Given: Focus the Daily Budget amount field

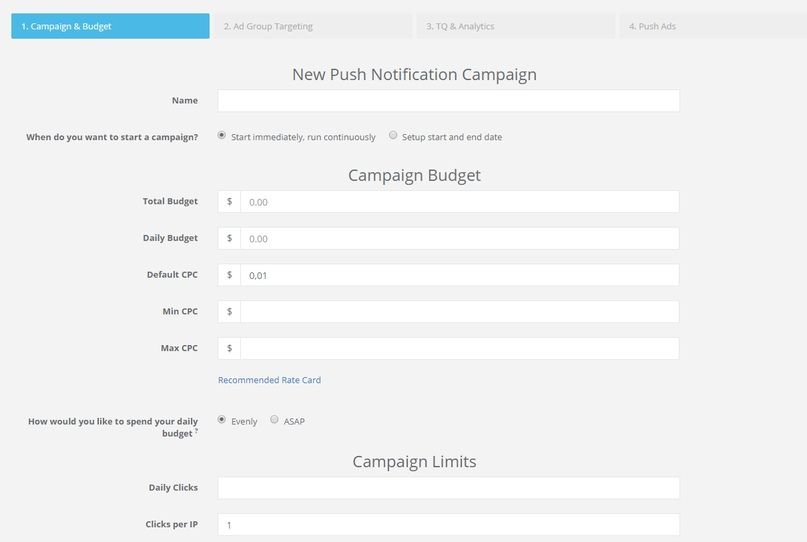Looking at the screenshot, I should point(460,238).
